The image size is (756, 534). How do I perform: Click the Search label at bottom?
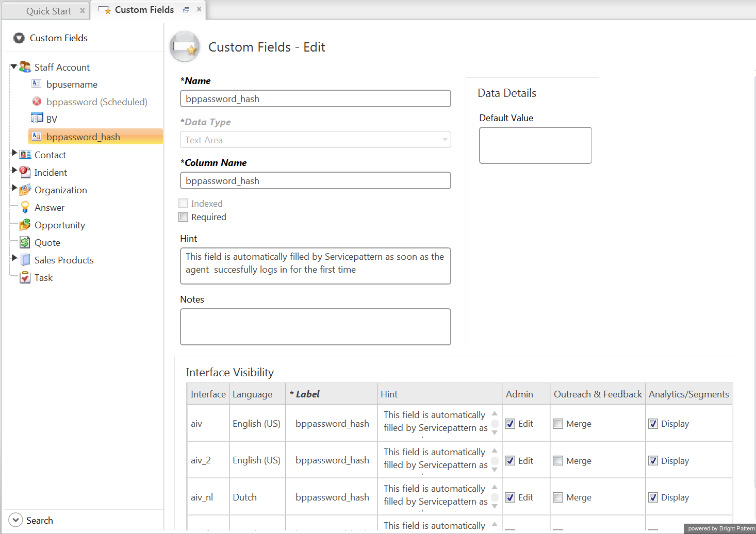[x=40, y=521]
